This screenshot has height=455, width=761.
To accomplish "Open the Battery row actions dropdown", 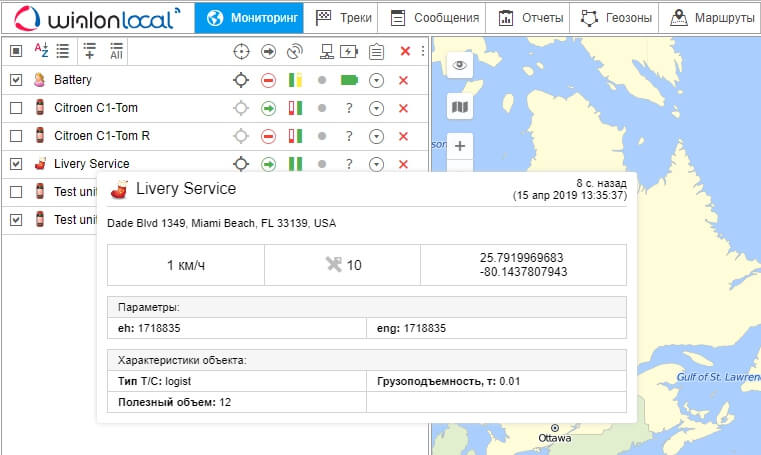I will (x=376, y=80).
